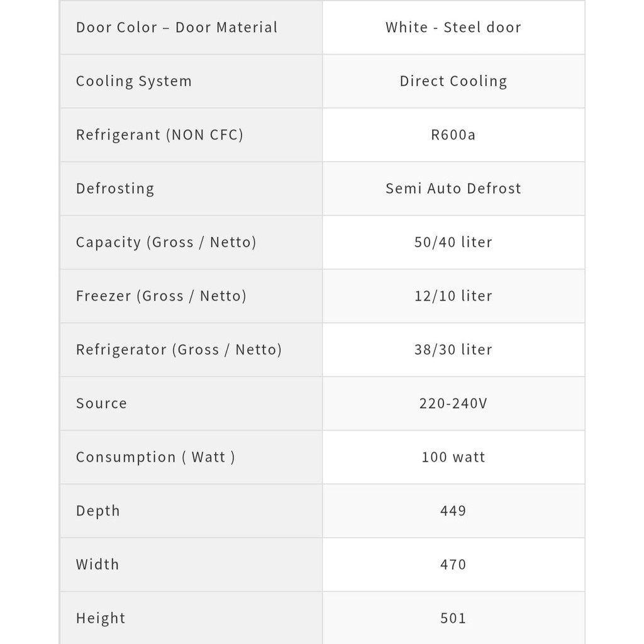Click the Door Color – Door Material label
Image resolution: width=644 pixels, height=644 pixels.
177,28
